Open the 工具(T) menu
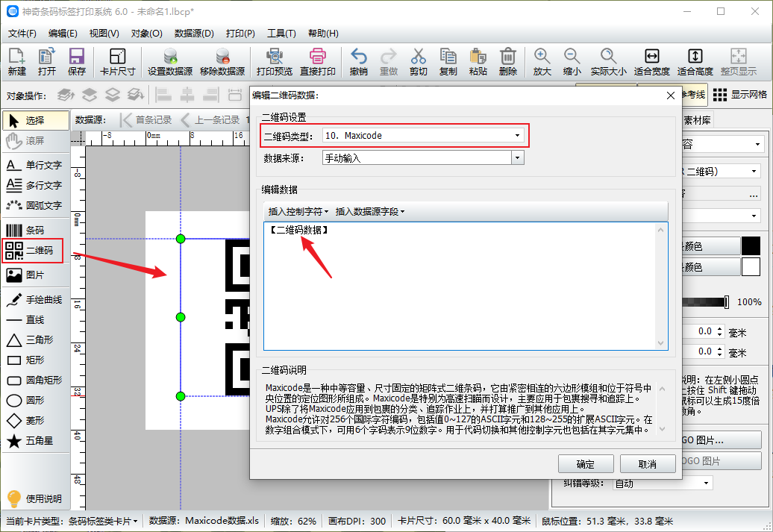773x532 pixels. click(x=281, y=34)
